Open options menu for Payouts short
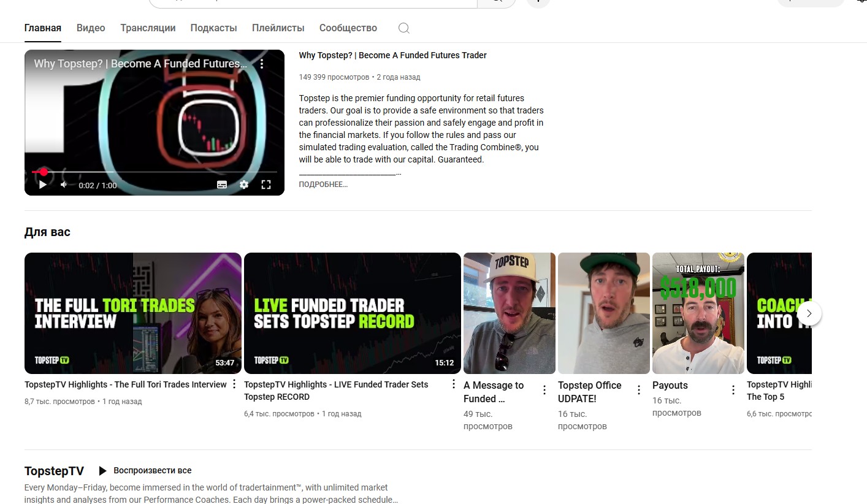The image size is (867, 504). 733,390
